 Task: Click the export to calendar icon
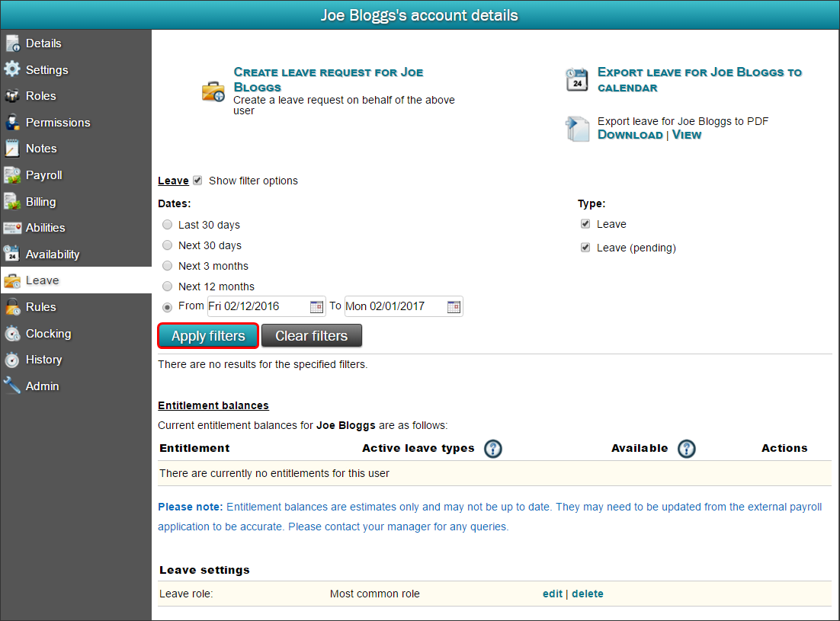[577, 79]
